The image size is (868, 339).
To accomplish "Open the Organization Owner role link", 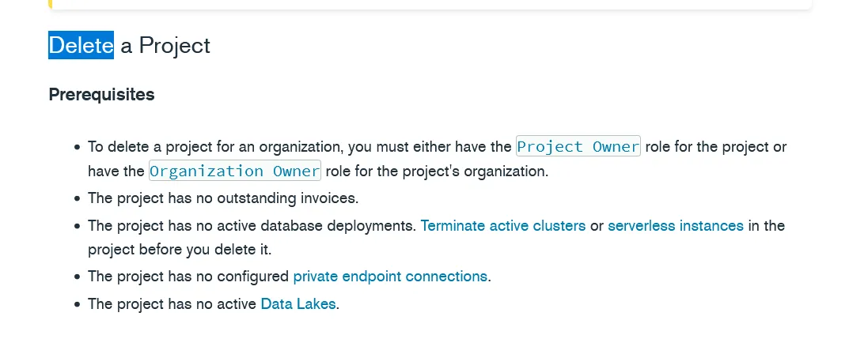I will [234, 171].
